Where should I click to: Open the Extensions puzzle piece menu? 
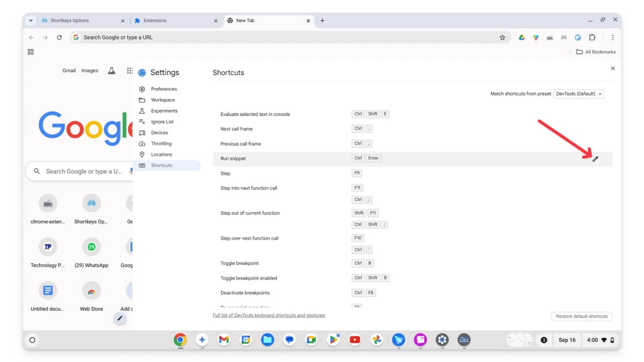(x=592, y=37)
